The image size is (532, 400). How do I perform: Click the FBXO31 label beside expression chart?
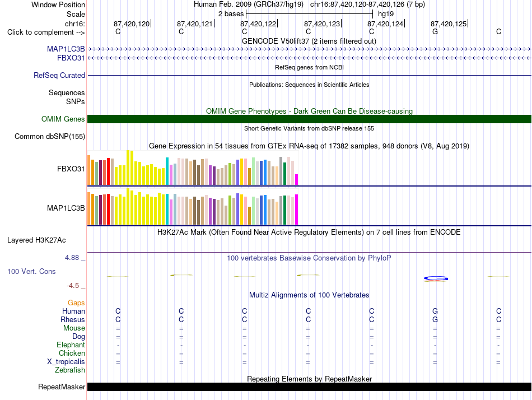coord(71,169)
